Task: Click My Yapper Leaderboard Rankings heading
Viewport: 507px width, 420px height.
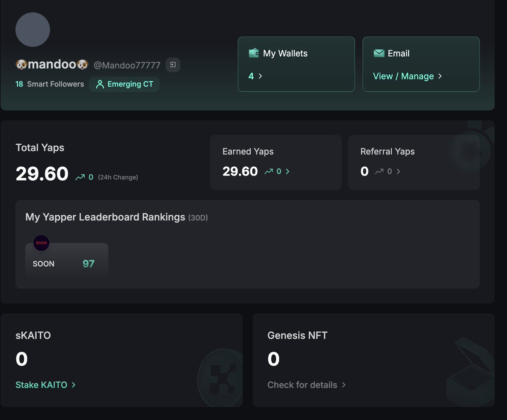Action: tap(105, 217)
